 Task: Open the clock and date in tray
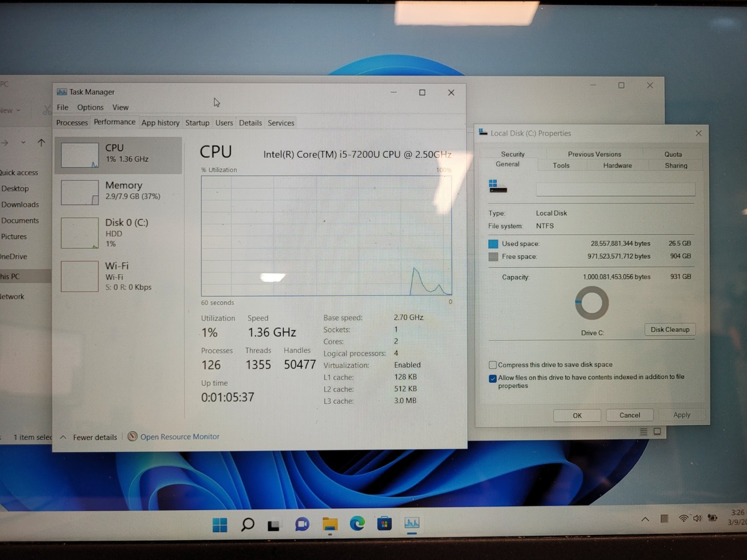click(x=737, y=517)
